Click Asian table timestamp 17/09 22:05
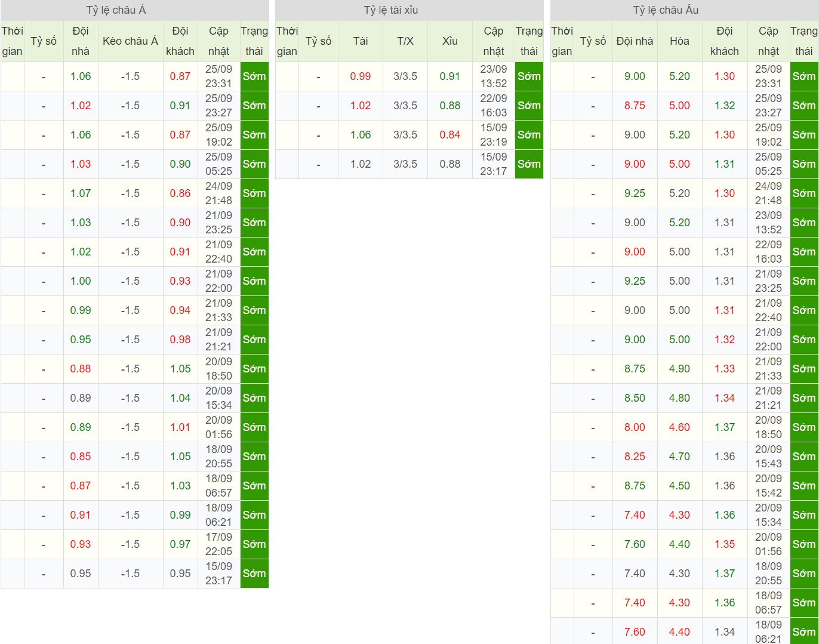Image resolution: width=819 pixels, height=644 pixels. pos(218,544)
